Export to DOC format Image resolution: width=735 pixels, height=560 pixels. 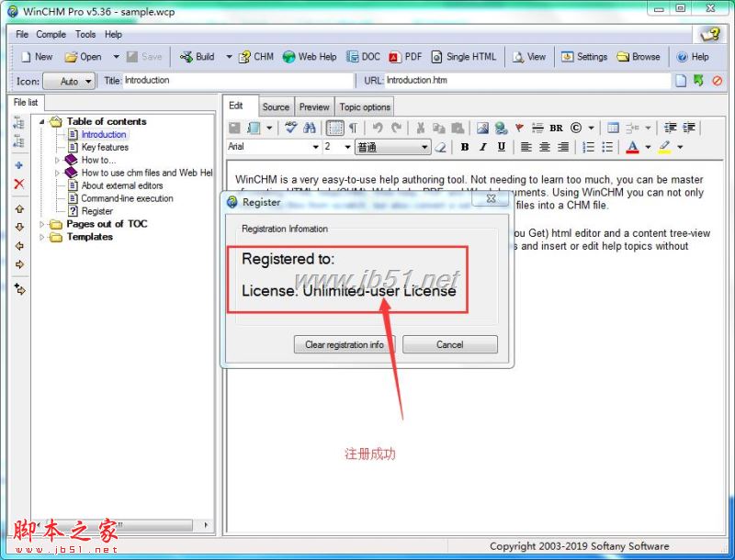coord(363,57)
